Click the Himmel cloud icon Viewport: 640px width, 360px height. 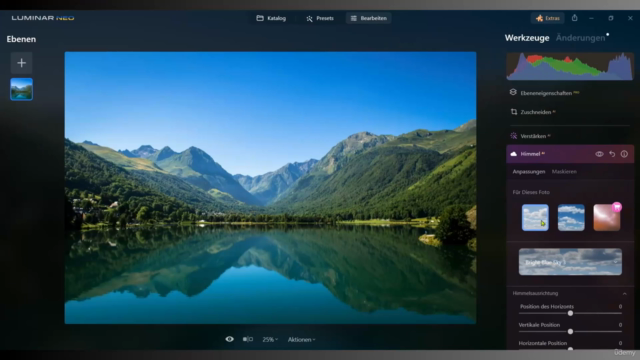tap(513, 154)
